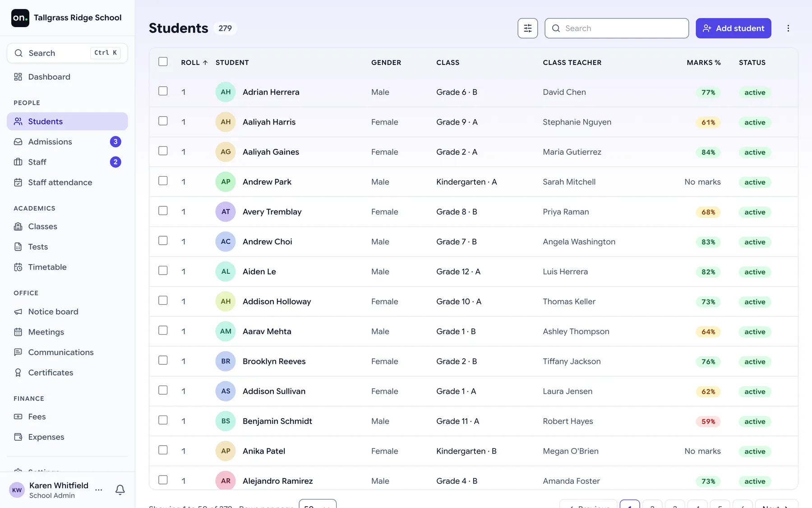Click Avery Tremblay's AT avatar
The width and height of the screenshot is (812, 508).
226,212
